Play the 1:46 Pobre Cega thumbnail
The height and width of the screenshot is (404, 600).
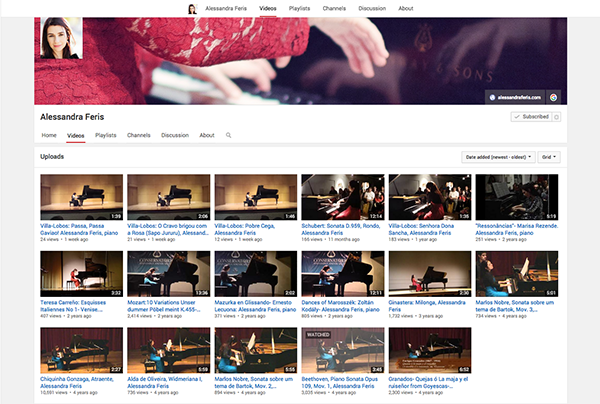point(256,197)
